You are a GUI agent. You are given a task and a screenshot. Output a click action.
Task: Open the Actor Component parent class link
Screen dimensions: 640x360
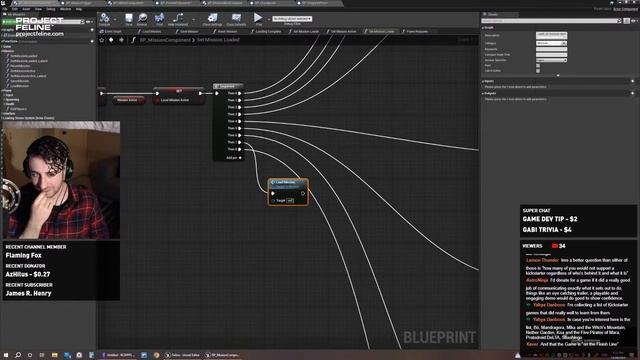(x=625, y=9)
